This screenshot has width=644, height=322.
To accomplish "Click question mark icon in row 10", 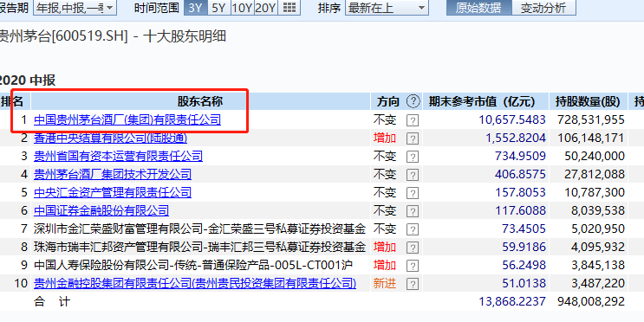I will click(413, 283).
